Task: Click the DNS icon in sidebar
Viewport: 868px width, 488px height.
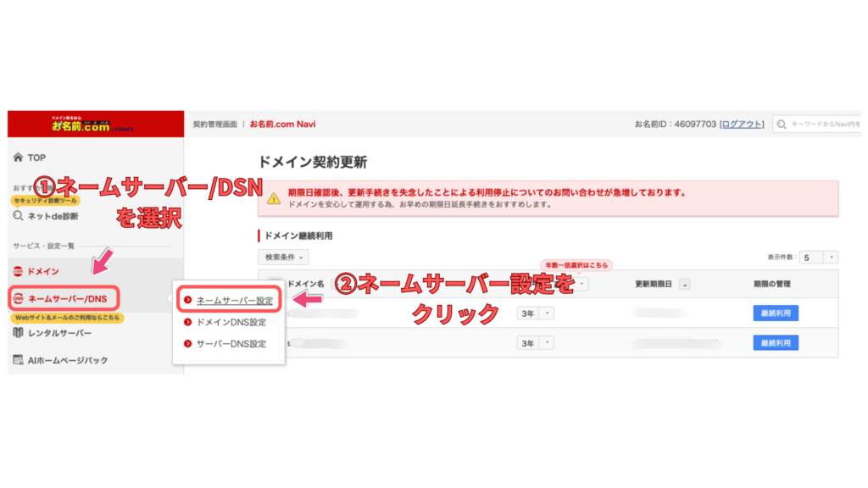Action: click(19, 298)
